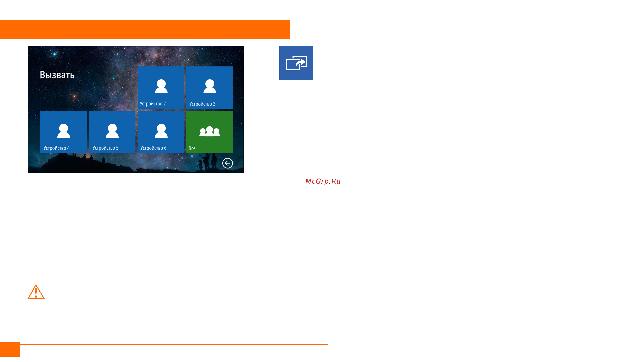Select the green Все group tile
This screenshot has height=362, width=644.
pos(210,132)
